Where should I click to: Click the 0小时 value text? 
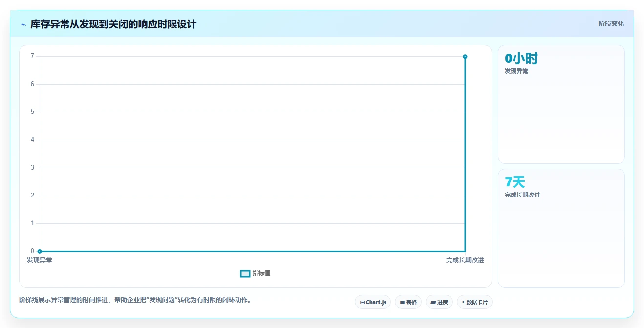[x=521, y=59]
